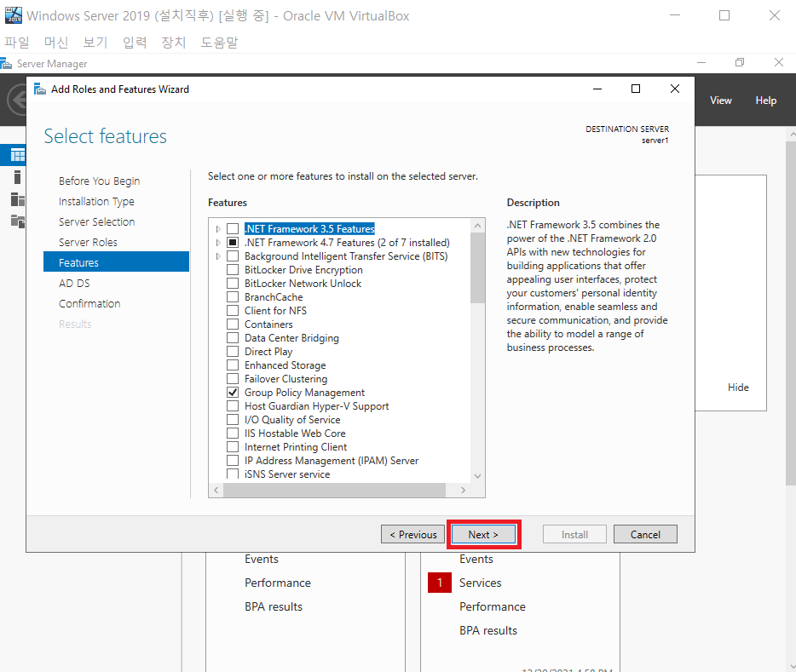Click the features list scroll up arrow
The height and width of the screenshot is (672, 796).
(478, 225)
